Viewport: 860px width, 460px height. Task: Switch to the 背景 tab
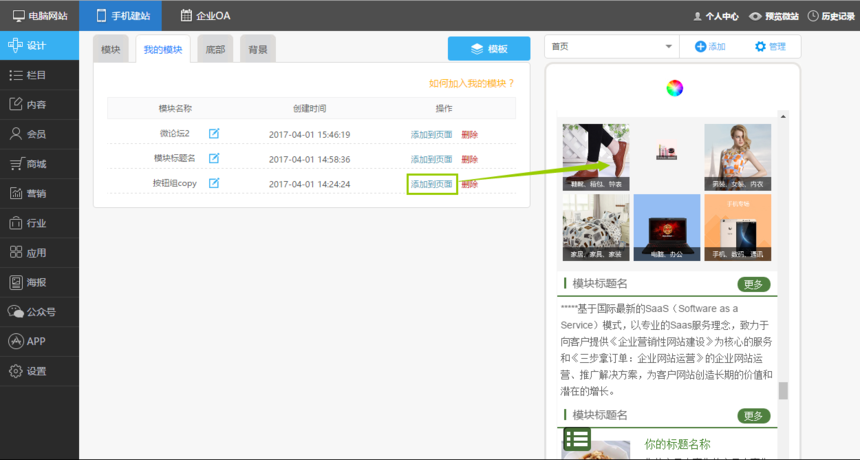pyautogui.click(x=258, y=49)
